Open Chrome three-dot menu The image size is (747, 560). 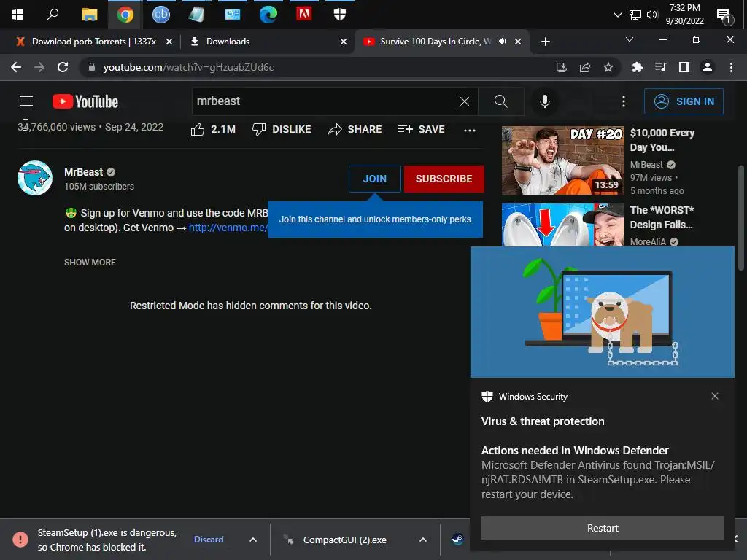point(731,67)
